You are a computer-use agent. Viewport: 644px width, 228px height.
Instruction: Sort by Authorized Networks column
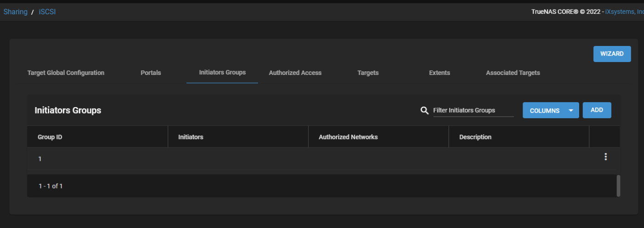(x=348, y=137)
